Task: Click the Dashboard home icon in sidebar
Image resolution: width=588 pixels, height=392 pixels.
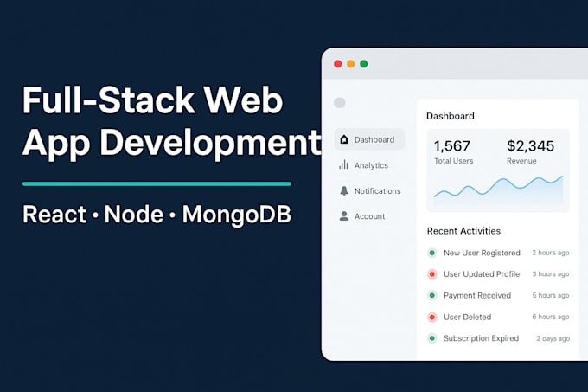Action: [344, 139]
